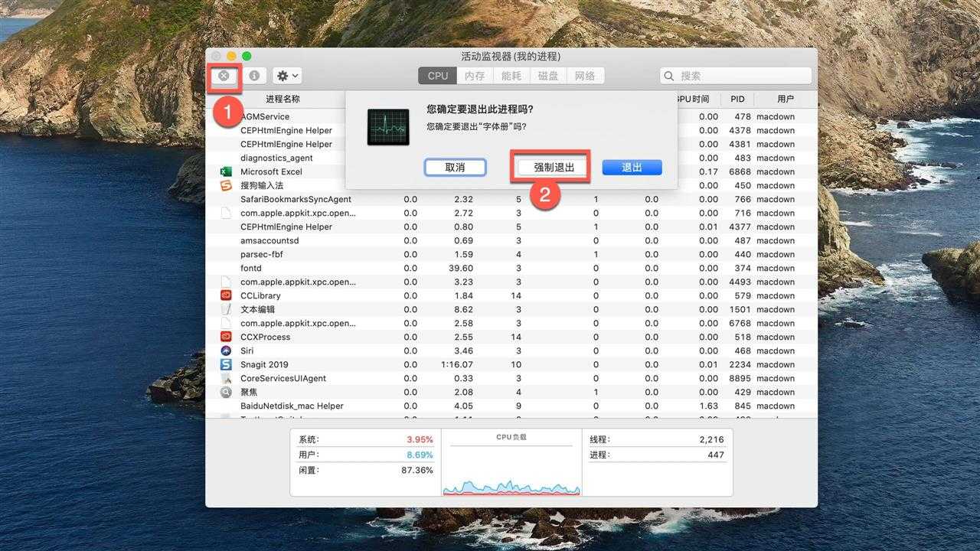
Task: Sort by the 用户 column header
Action: [x=786, y=99]
